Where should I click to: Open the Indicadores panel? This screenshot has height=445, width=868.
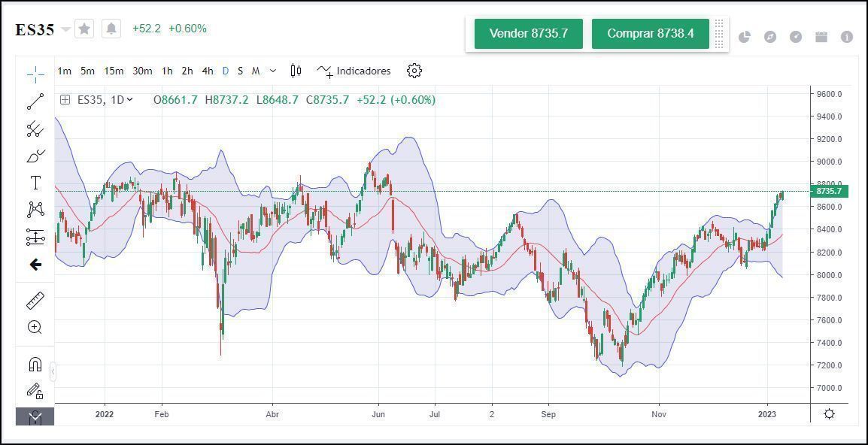[354, 71]
